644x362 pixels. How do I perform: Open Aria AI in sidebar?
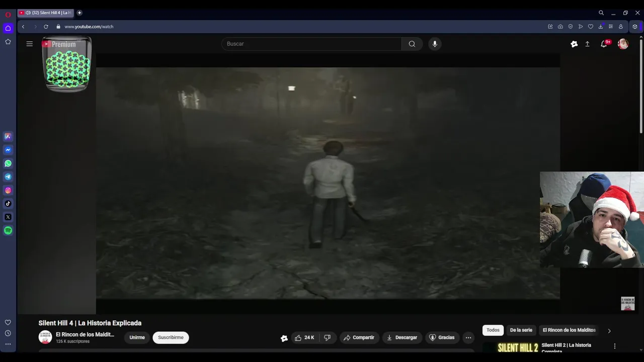point(8,136)
